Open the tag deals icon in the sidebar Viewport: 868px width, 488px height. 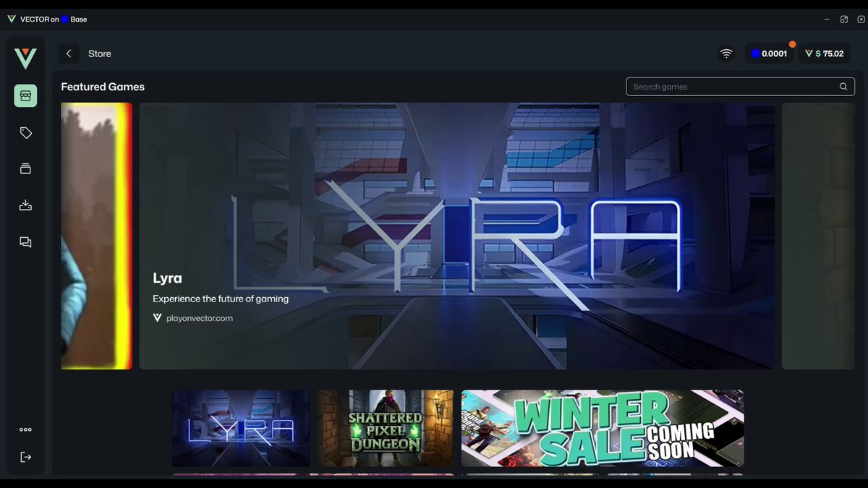pos(25,133)
